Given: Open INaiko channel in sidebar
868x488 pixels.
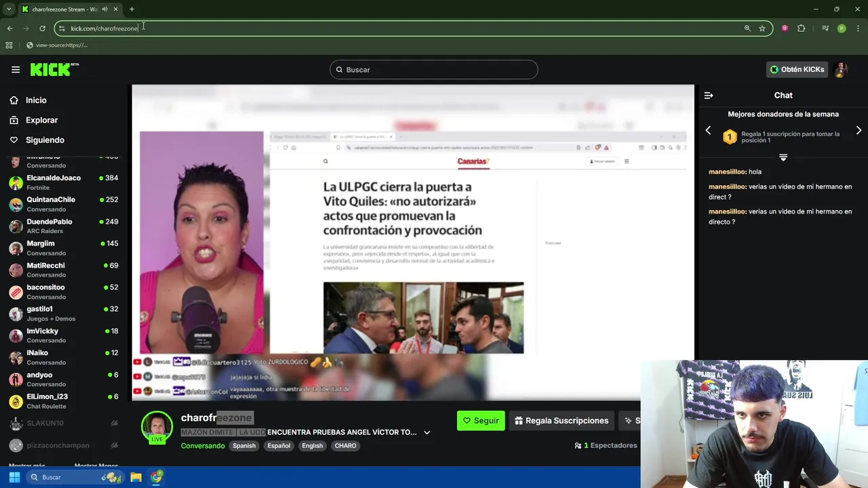Looking at the screenshot, I should (64, 357).
